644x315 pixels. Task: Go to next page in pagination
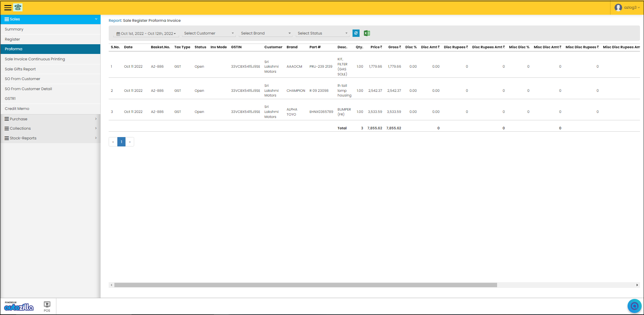pos(130,142)
